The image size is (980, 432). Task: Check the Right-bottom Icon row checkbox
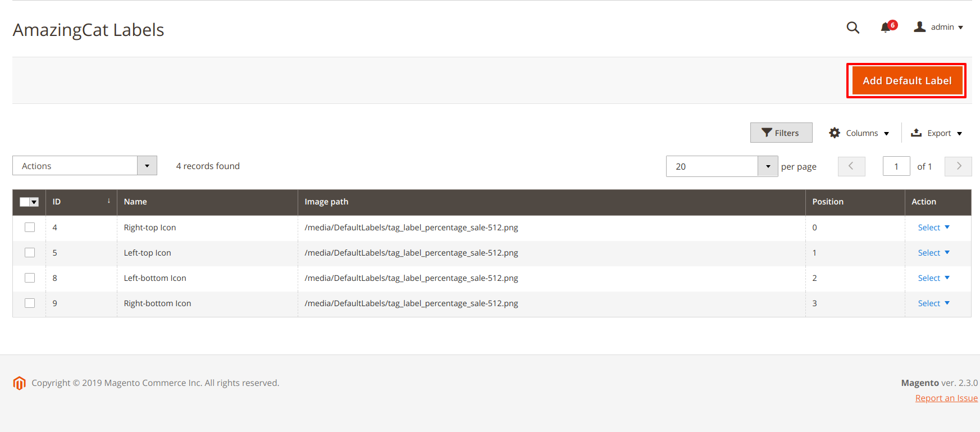pyautogui.click(x=30, y=303)
